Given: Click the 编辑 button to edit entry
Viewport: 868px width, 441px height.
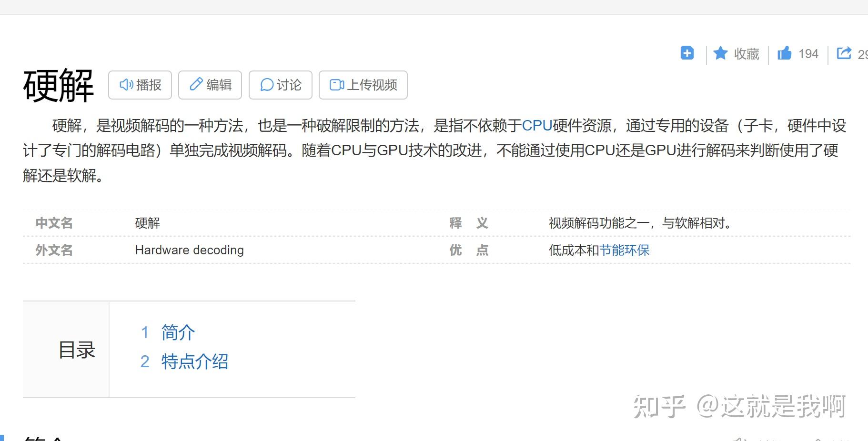Looking at the screenshot, I should [210, 85].
